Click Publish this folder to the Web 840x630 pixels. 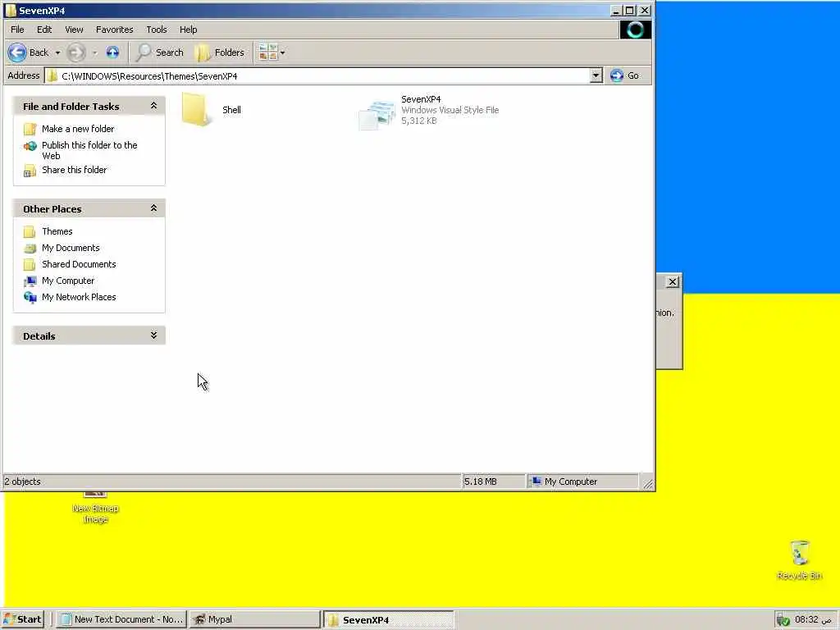click(89, 151)
